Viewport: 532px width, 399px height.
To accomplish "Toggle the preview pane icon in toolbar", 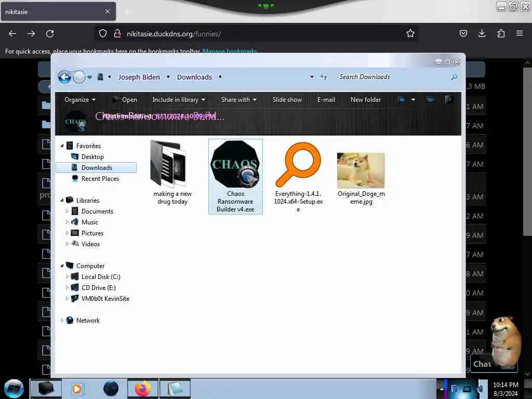I will pyautogui.click(x=430, y=100).
